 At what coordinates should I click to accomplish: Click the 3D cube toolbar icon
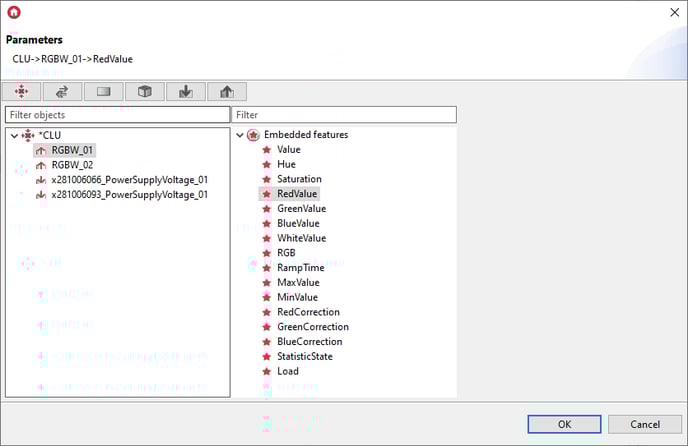point(145,91)
